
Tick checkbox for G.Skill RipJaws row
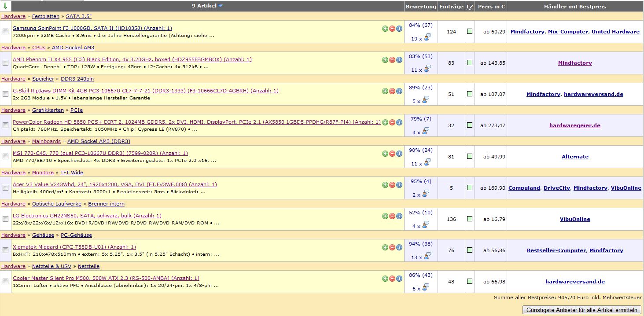[5, 94]
